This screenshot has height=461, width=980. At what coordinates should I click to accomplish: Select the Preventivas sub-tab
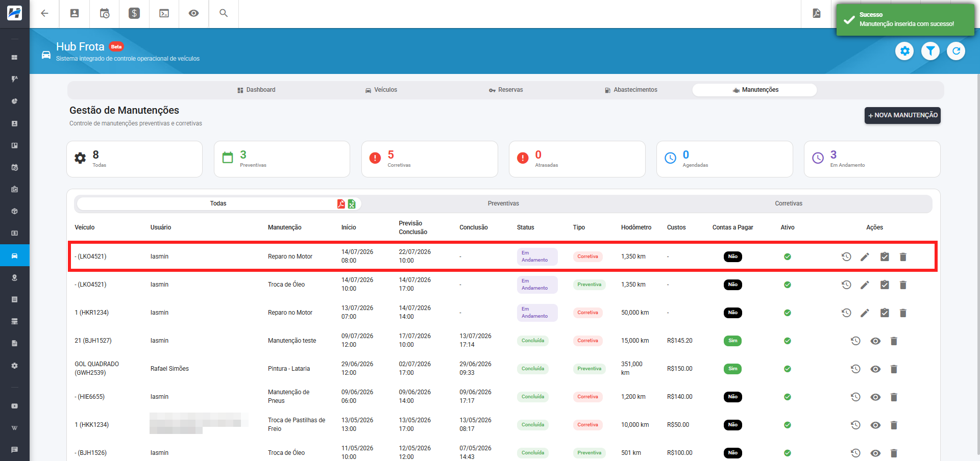coord(503,203)
